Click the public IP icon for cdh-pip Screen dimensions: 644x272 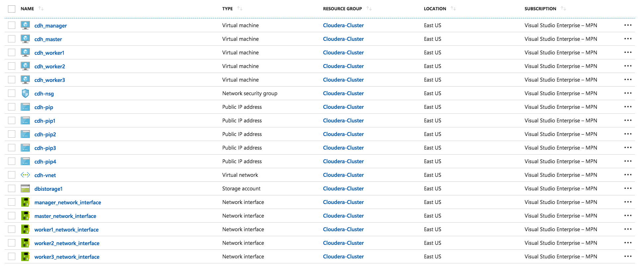[25, 107]
